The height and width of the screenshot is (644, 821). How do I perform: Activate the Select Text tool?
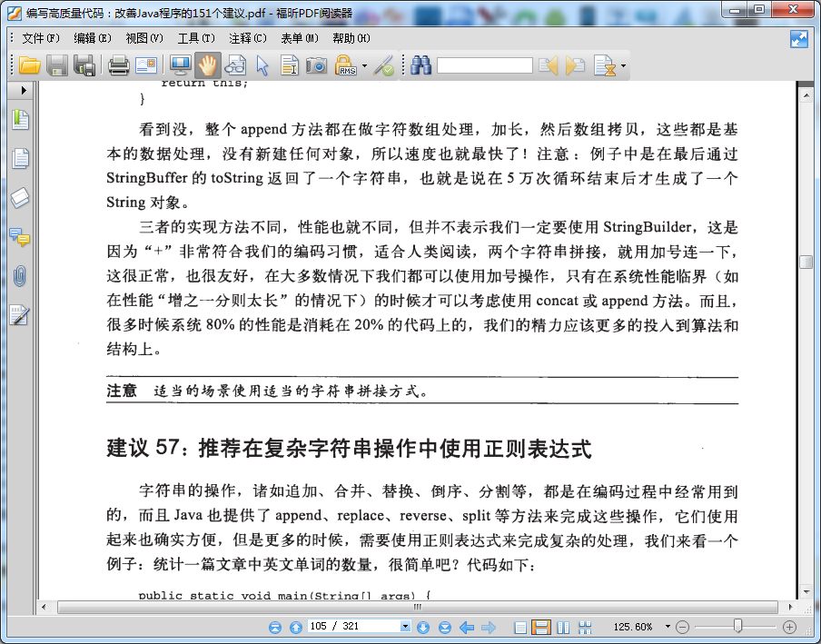pyautogui.click(x=289, y=66)
